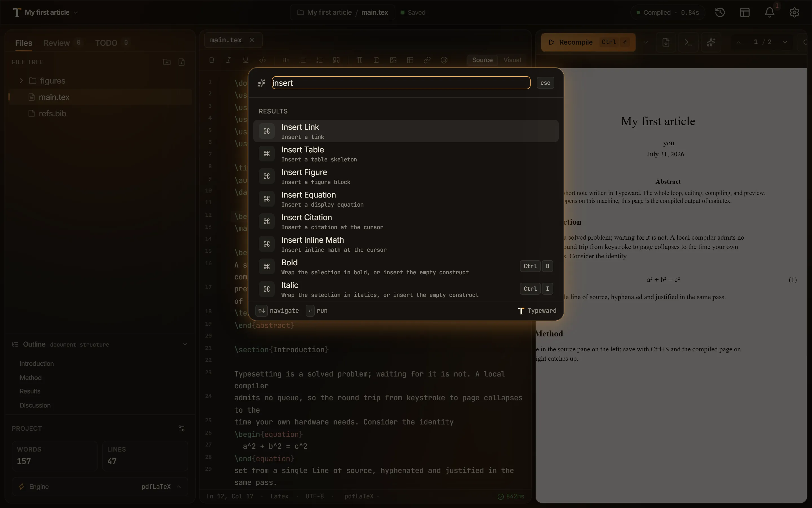The height and width of the screenshot is (508, 812).
Task: Click the Bold toolbar icon
Action: (211, 60)
